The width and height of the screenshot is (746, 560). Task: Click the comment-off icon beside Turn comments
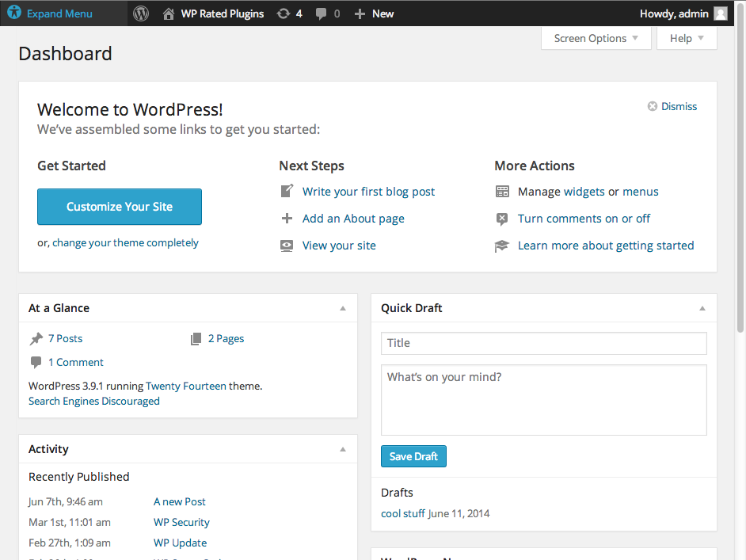point(502,219)
